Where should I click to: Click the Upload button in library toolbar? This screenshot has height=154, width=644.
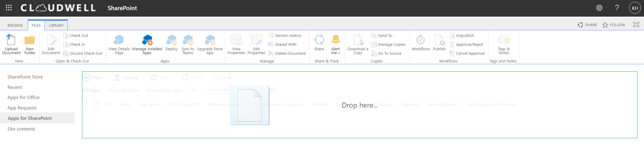[126, 77]
